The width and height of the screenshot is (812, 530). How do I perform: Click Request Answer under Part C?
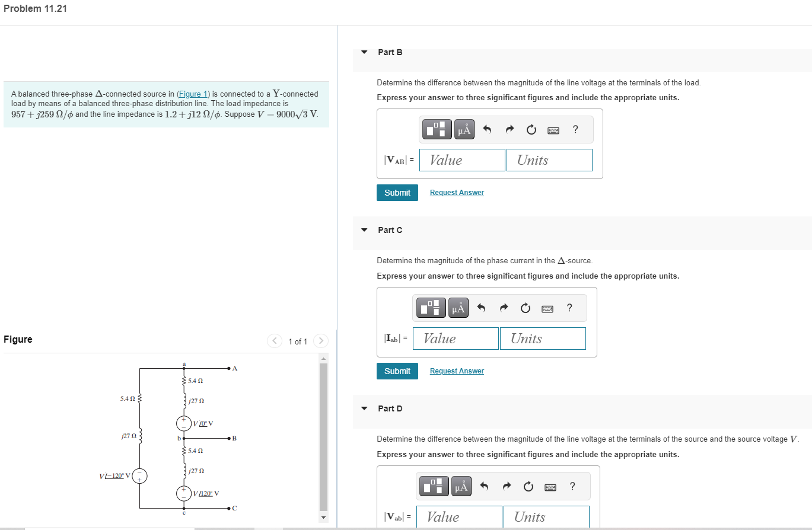click(456, 371)
